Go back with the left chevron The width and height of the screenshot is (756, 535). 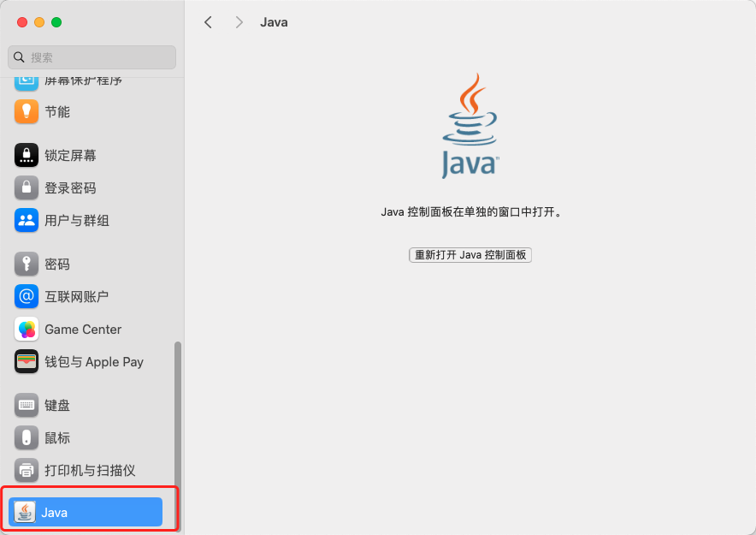[x=208, y=22]
